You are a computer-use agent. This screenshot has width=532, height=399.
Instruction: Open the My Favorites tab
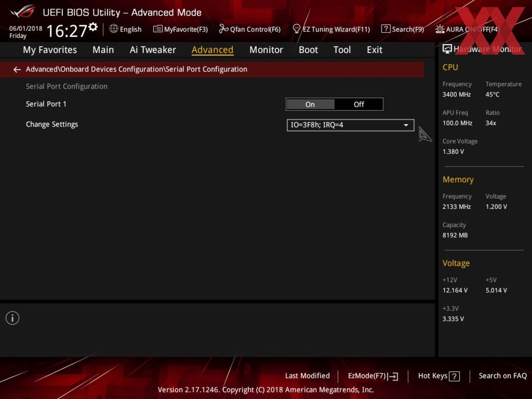(x=50, y=50)
